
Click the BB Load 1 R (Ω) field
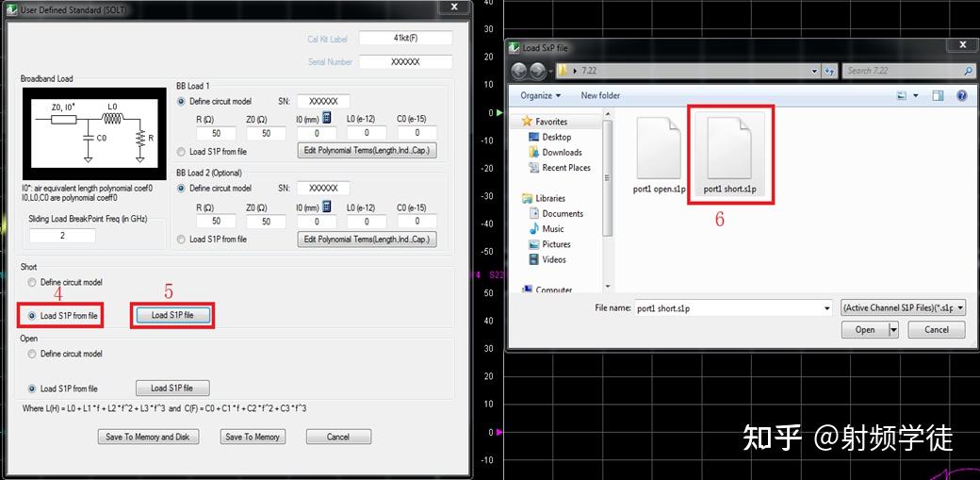[216, 133]
